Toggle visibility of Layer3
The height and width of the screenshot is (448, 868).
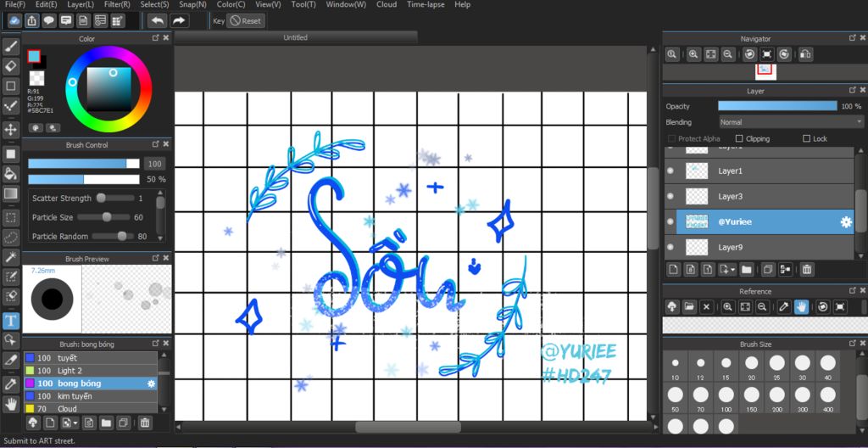671,196
